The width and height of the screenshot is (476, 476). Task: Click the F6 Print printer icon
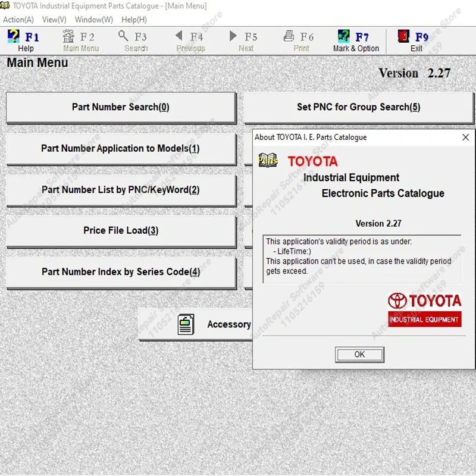(289, 37)
